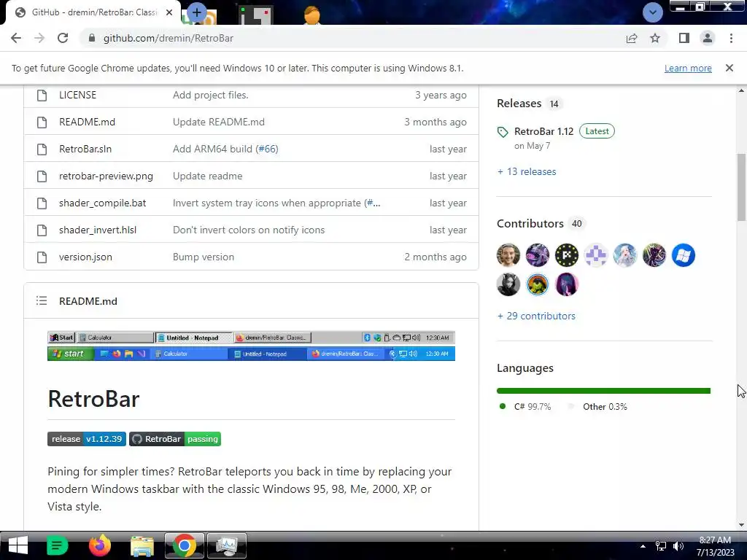
Task: Close the GitHub RetroBar tab
Action: point(169,12)
